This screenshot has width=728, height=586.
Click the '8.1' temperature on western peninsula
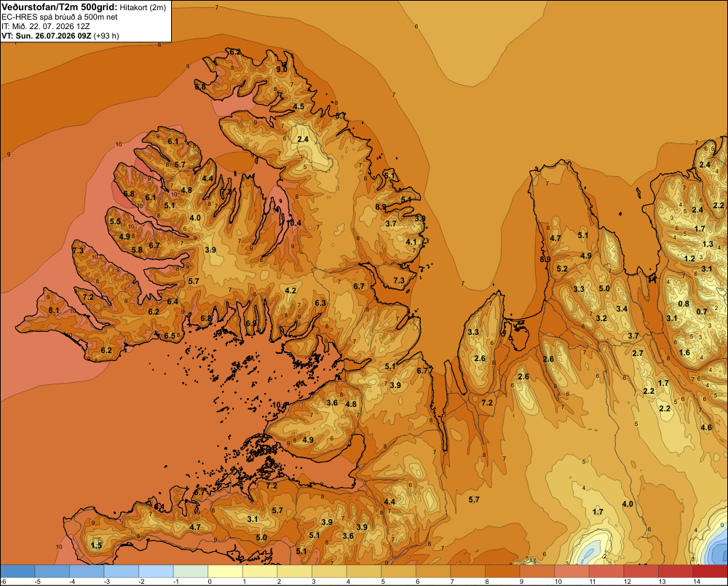[x=53, y=310]
